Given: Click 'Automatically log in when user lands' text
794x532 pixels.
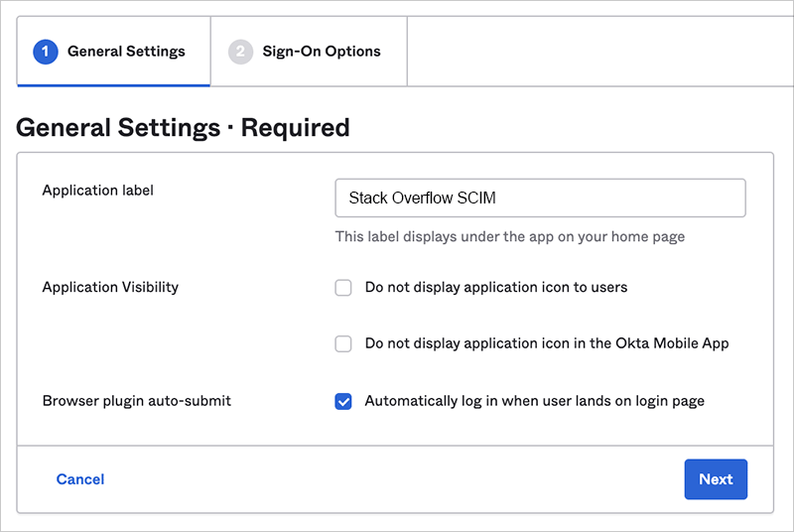Looking at the screenshot, I should pos(534,401).
